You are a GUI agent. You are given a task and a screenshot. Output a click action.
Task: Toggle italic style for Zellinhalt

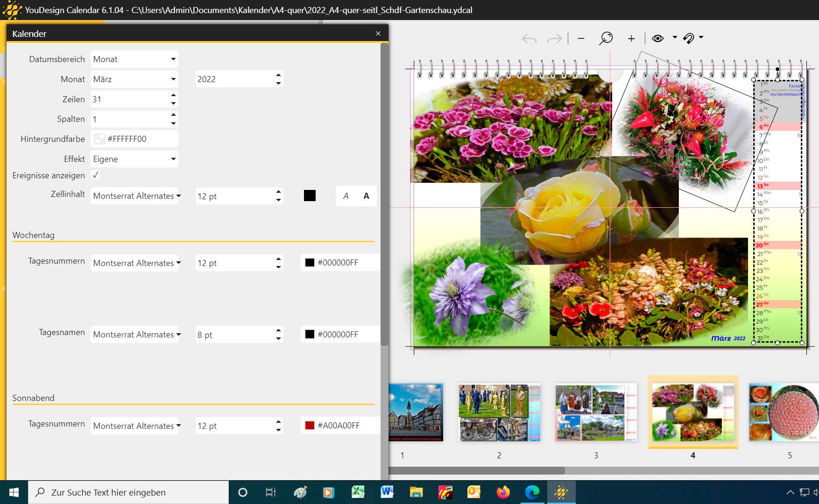[346, 196]
